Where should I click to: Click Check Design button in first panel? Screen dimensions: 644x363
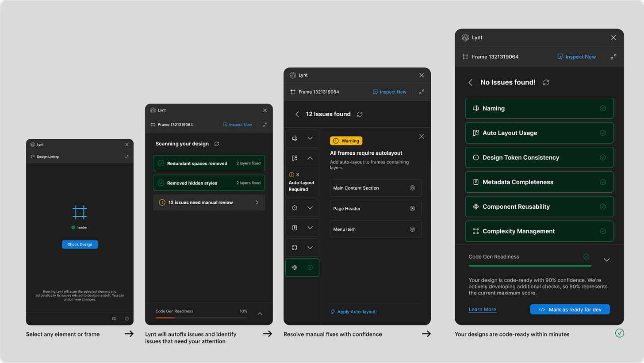point(80,245)
